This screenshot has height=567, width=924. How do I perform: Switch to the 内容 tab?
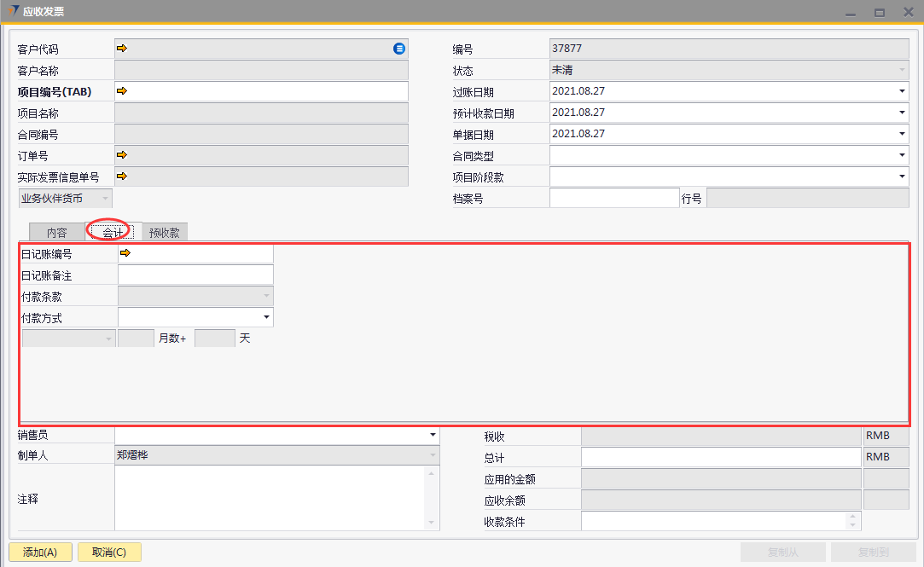[x=56, y=233]
